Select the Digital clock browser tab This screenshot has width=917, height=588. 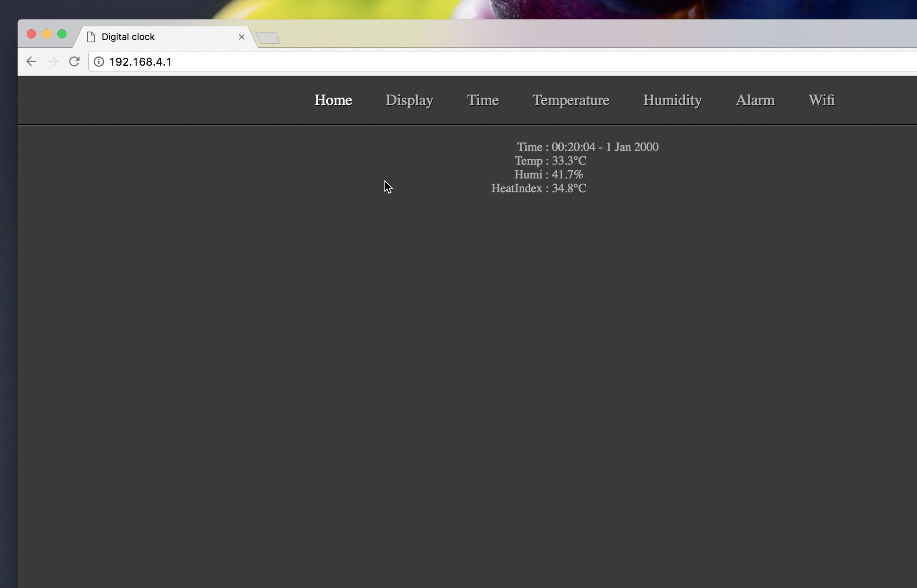[x=165, y=37]
